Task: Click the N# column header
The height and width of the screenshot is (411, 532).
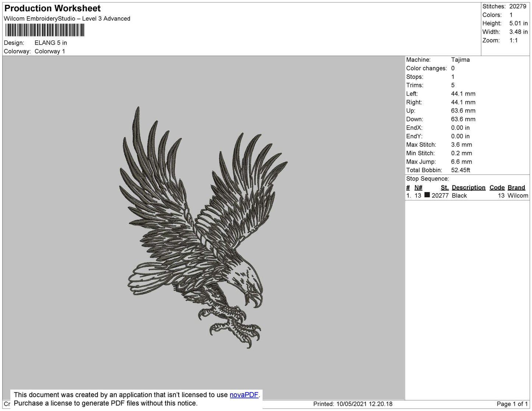Action: (x=418, y=187)
